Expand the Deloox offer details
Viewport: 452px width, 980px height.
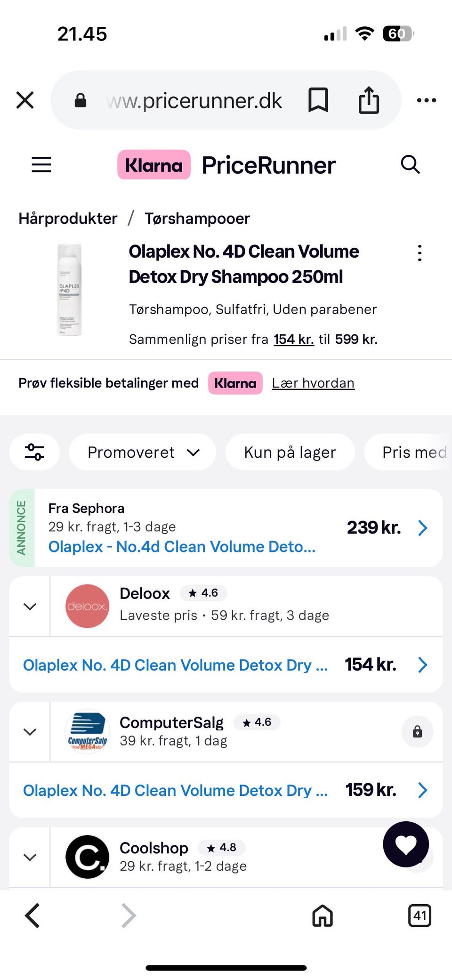coord(30,607)
